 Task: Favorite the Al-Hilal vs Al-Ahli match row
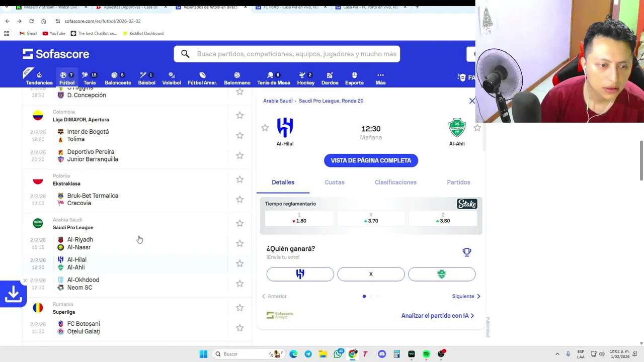point(239,263)
